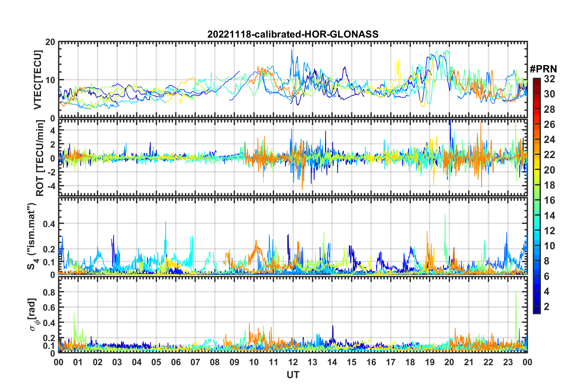
Task: Select the "VTEC[TECU]" y-axis label
Action: pyautogui.click(x=38, y=80)
